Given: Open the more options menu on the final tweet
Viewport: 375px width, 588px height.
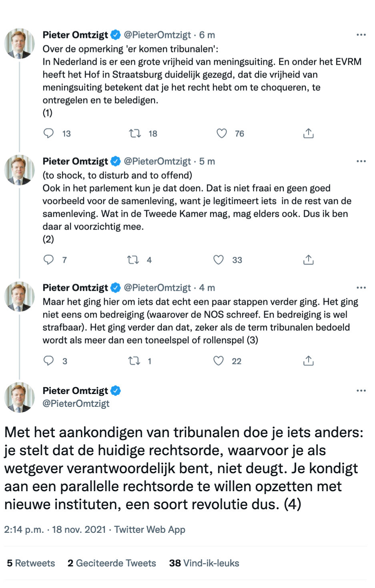Looking at the screenshot, I should click(x=361, y=390).
